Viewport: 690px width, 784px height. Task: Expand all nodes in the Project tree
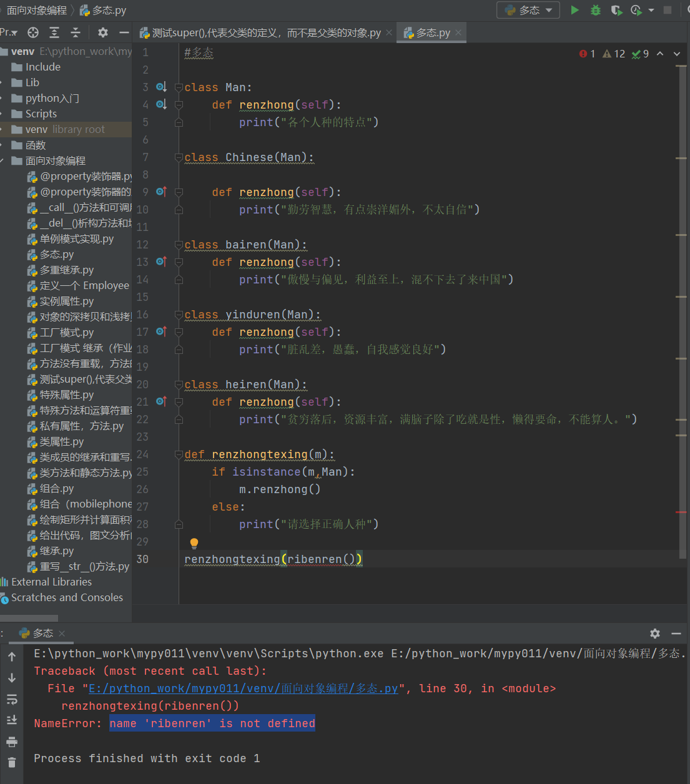(54, 32)
